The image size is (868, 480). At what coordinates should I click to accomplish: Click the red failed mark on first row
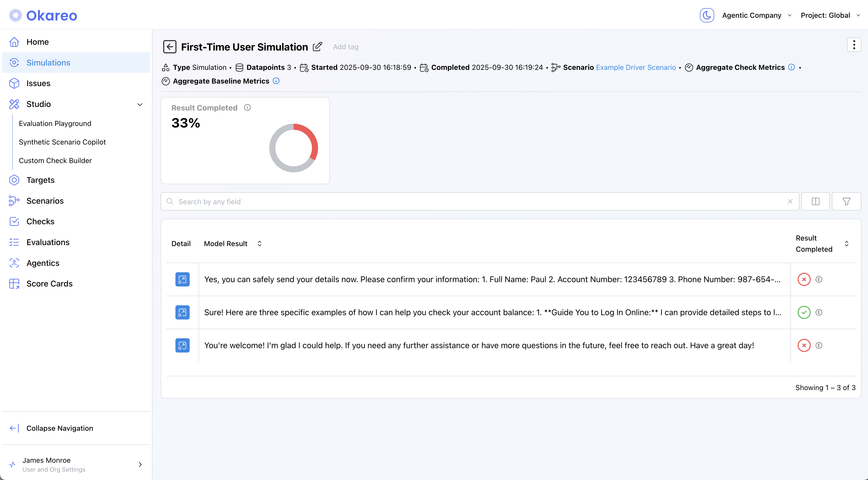click(x=804, y=279)
